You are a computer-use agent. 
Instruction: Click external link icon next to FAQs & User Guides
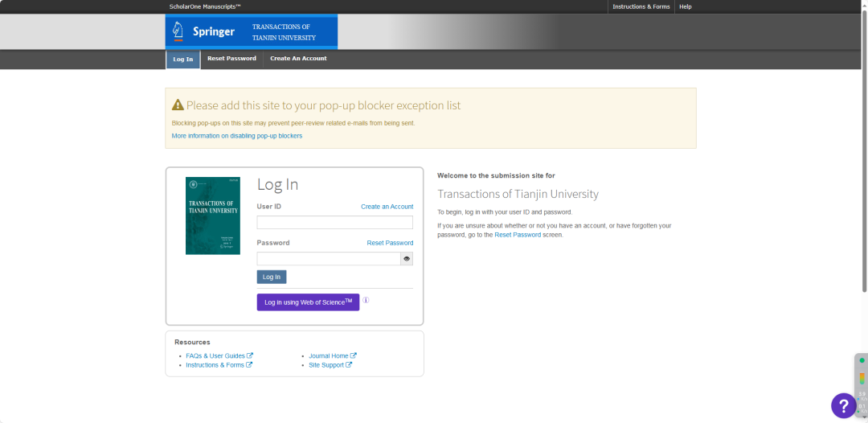pyautogui.click(x=250, y=355)
